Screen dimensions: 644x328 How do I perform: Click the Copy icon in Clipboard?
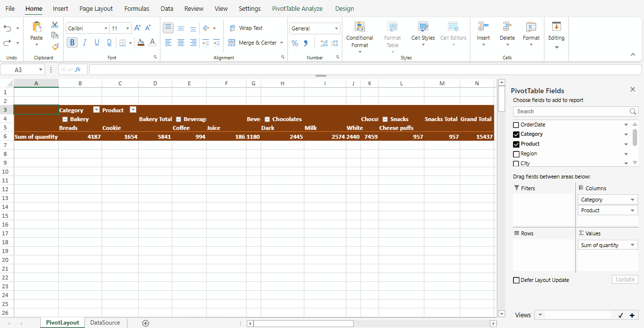[55, 35]
